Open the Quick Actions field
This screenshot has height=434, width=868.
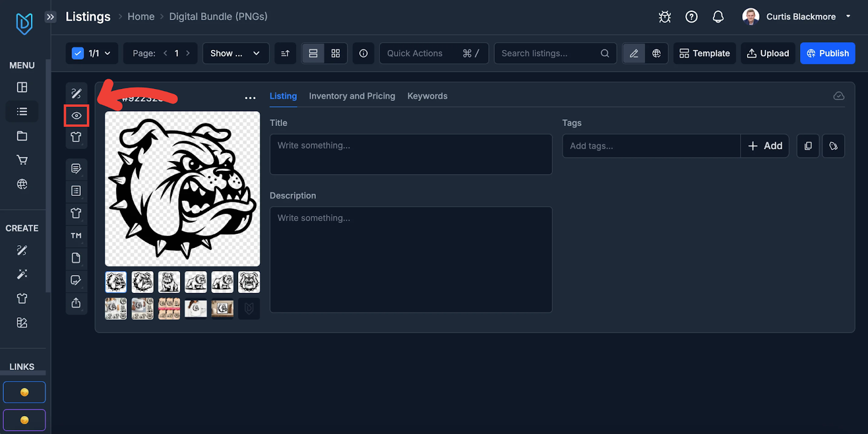[434, 53]
